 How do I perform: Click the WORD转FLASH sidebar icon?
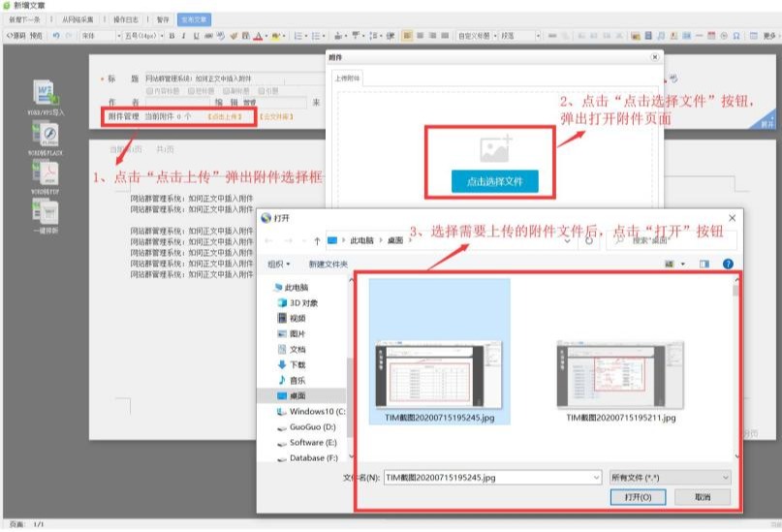pos(46,137)
